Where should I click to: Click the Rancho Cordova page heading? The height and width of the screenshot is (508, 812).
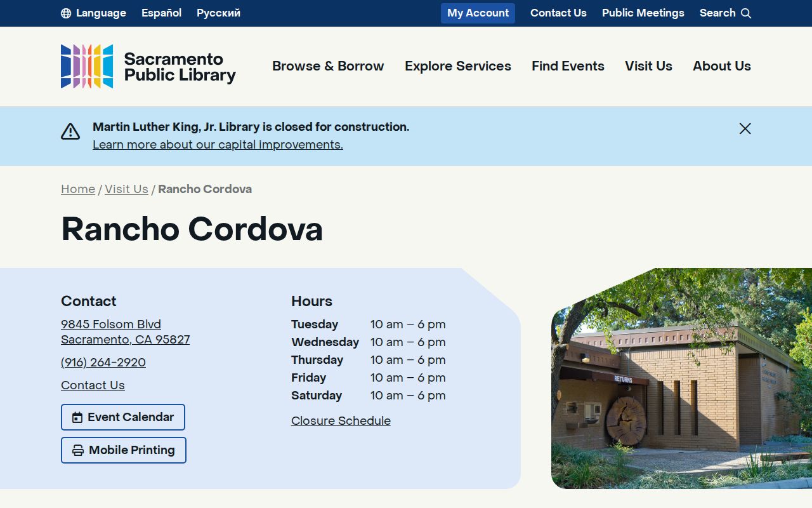[192, 229]
